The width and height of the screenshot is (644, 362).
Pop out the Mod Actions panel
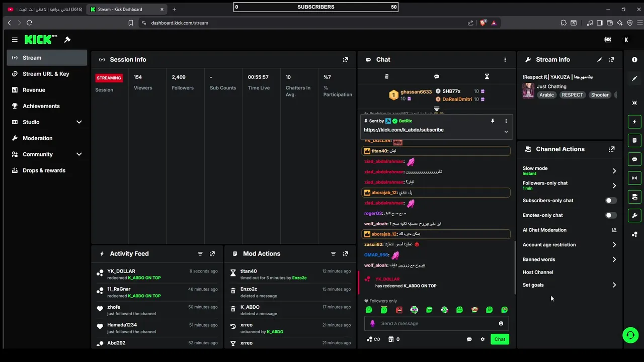coord(345,254)
